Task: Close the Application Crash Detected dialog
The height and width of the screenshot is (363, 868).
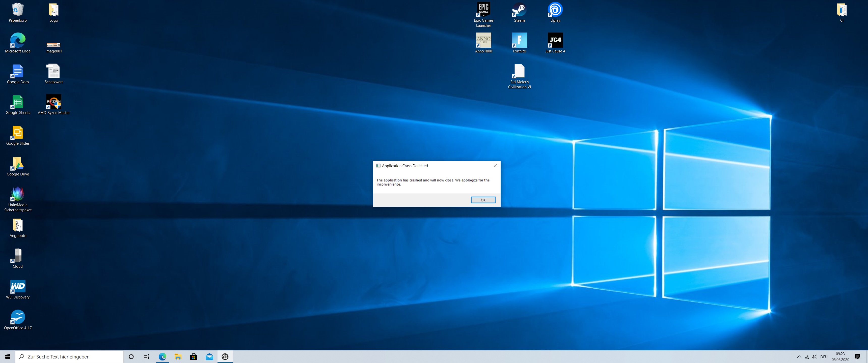Action: (495, 166)
